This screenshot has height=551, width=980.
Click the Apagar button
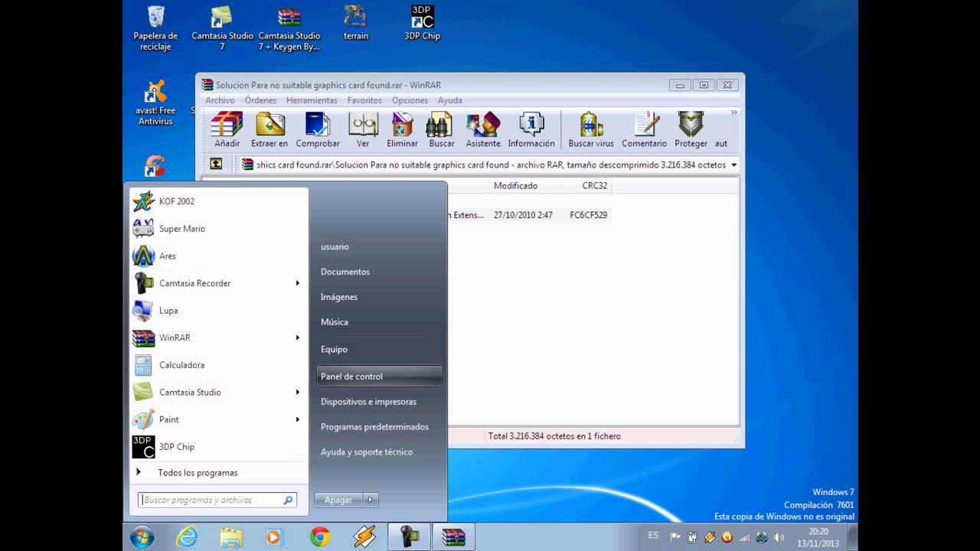(x=339, y=500)
